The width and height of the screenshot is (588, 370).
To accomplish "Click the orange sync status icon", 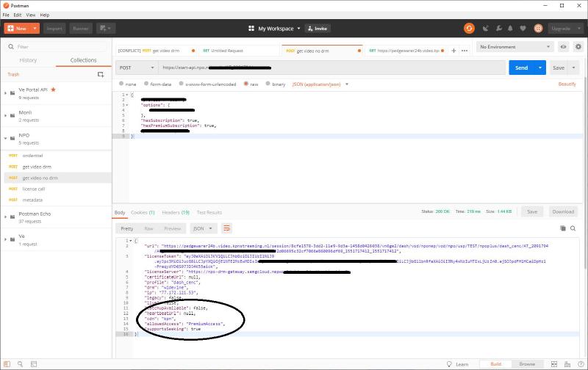I will 469,29.
